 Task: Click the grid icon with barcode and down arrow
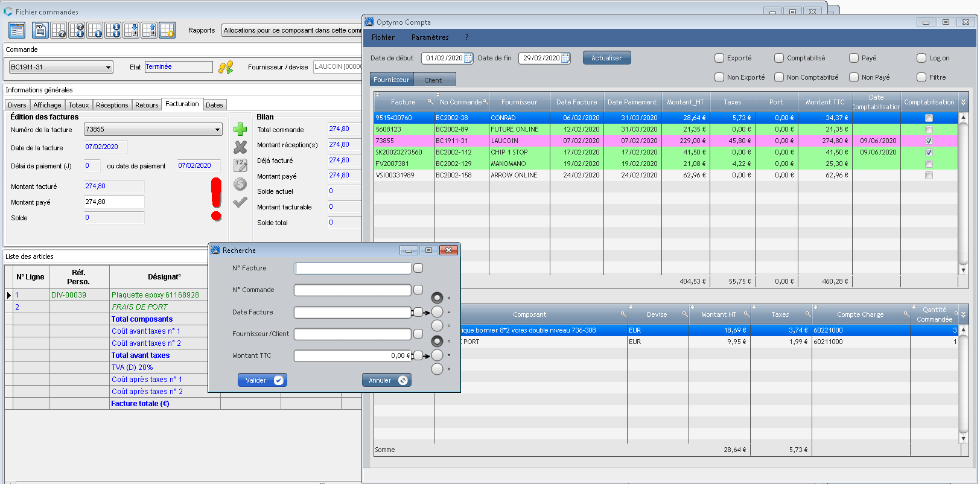131,30
